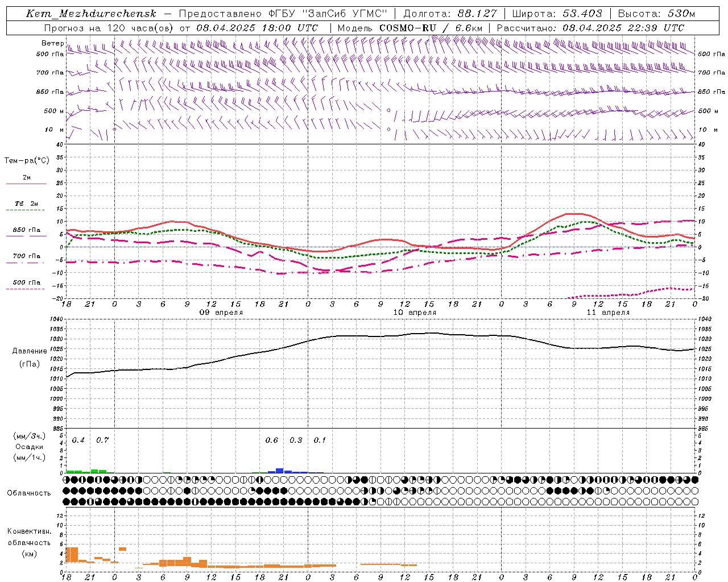Image resolution: width=728 pixels, height=582 pixels.
Task: Select the 850 гПа temperature legend entry
Action: pos(27,230)
